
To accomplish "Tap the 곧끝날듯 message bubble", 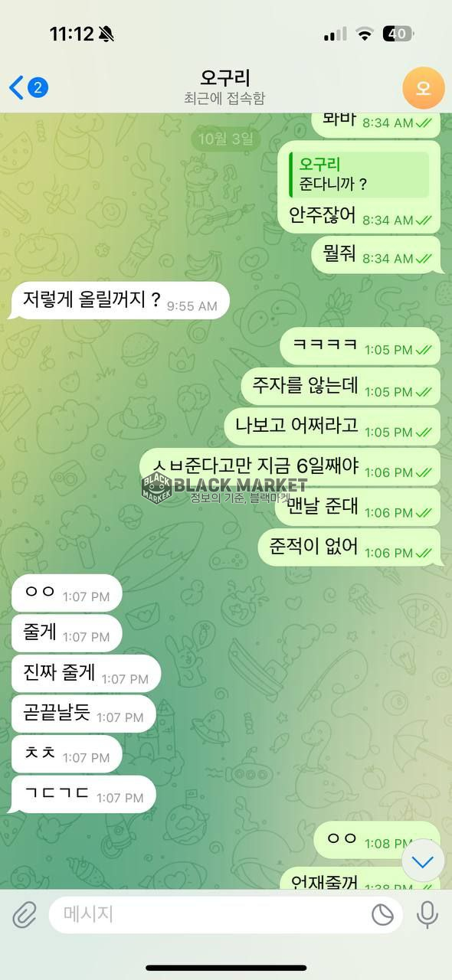I will (82, 714).
